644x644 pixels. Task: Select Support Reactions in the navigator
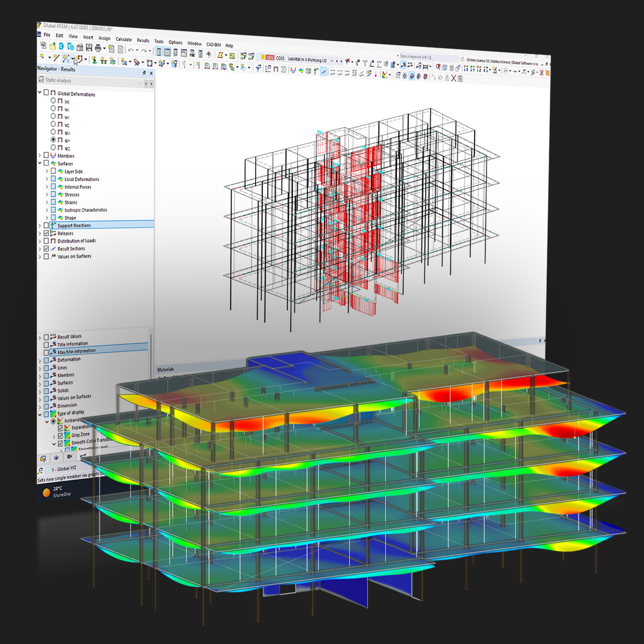click(x=75, y=225)
